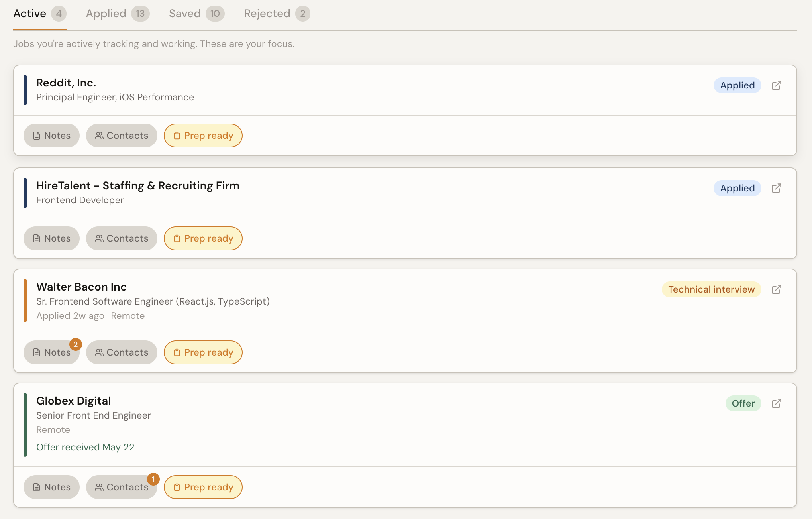Switch to the Active tab
The image size is (812, 519).
[x=39, y=14]
